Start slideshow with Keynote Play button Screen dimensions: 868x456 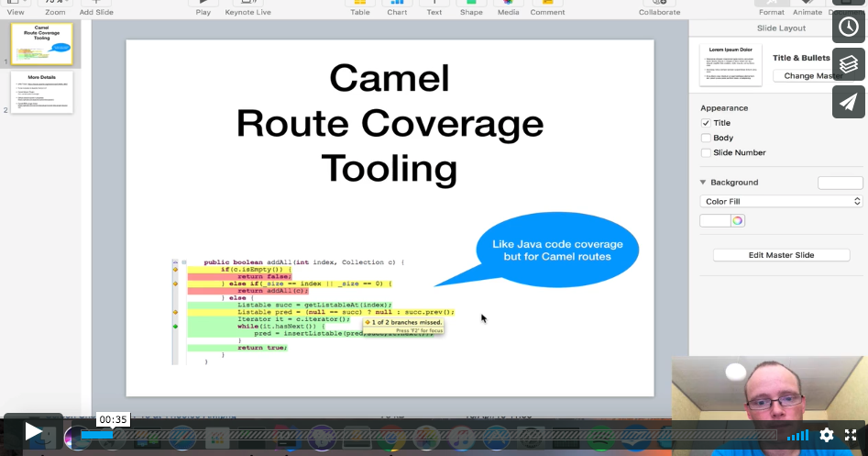click(x=203, y=7)
